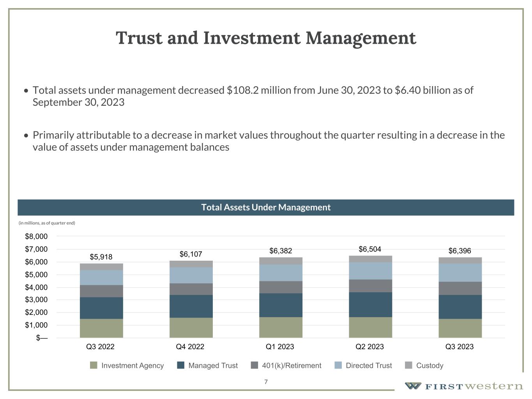
Task: Click the Investment Agency segment of Q1 2023 bar
Action: (281, 327)
